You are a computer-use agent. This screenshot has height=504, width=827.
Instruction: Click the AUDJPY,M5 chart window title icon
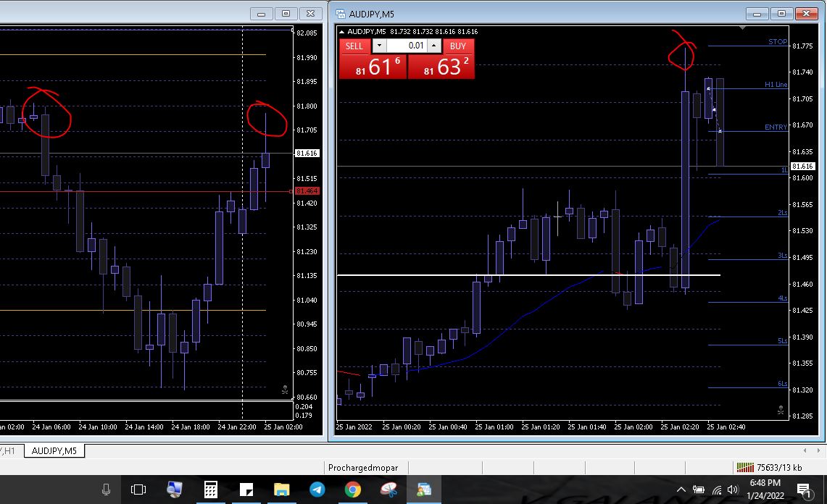click(341, 14)
